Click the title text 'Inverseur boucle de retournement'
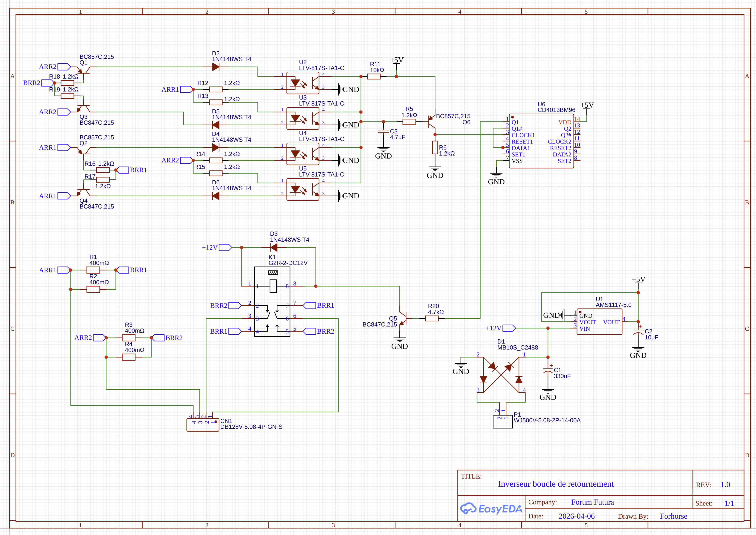756x535 pixels. (556, 484)
